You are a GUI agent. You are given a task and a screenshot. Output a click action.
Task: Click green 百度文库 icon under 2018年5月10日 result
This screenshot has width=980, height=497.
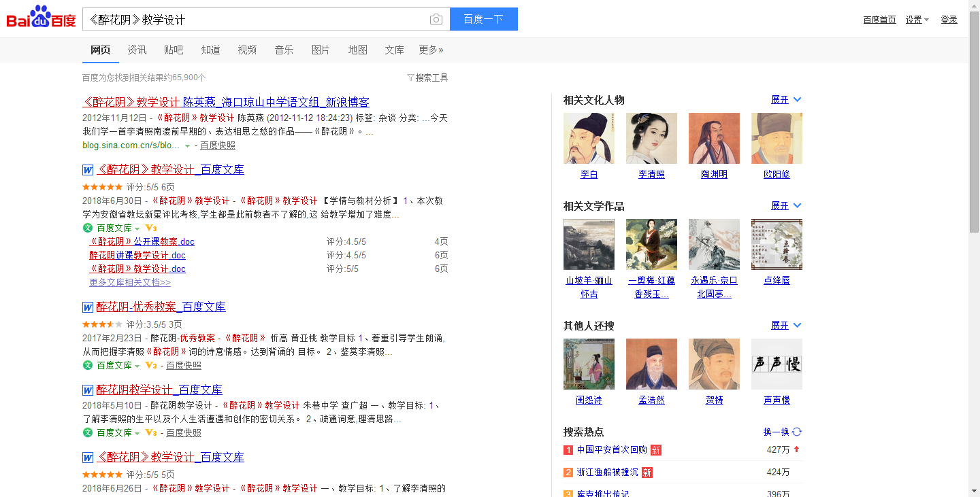coord(88,432)
